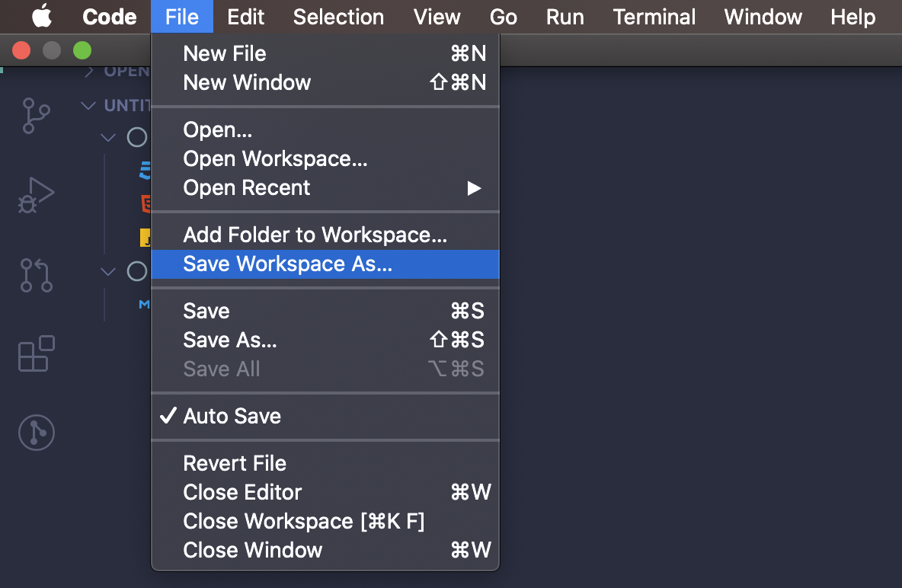Image resolution: width=902 pixels, height=588 pixels.
Task: Open the Terminal menu
Action: (654, 17)
